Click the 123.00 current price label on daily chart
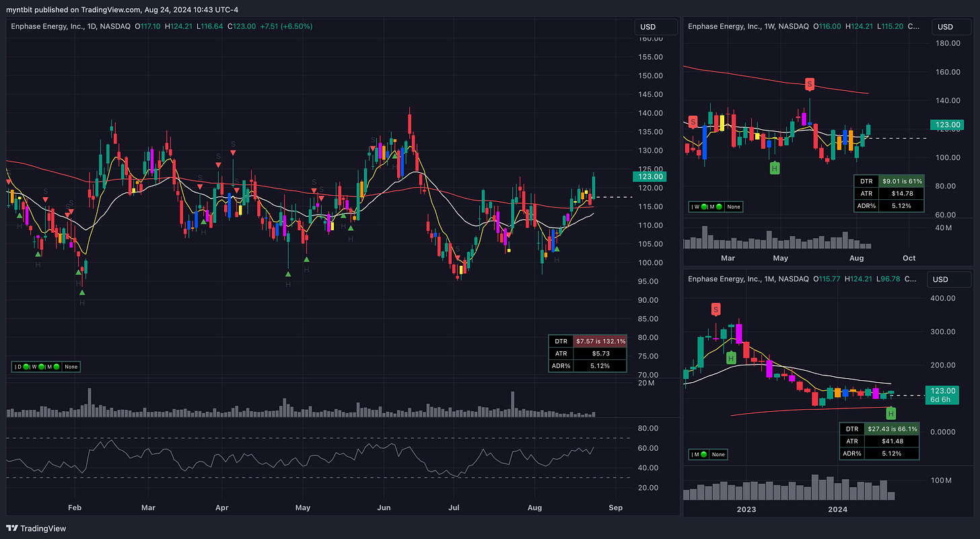980x539 pixels. (649, 177)
